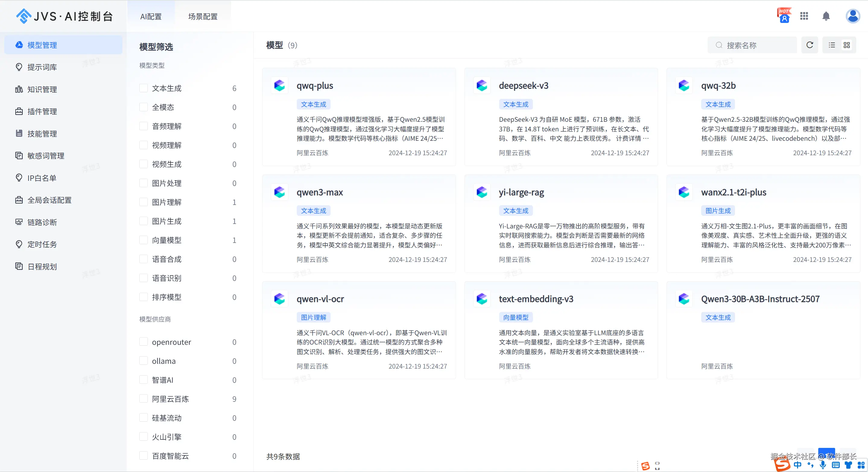Check the 文本生成 filter checkbox
Screen dimensions: 868x472
coord(144,88)
